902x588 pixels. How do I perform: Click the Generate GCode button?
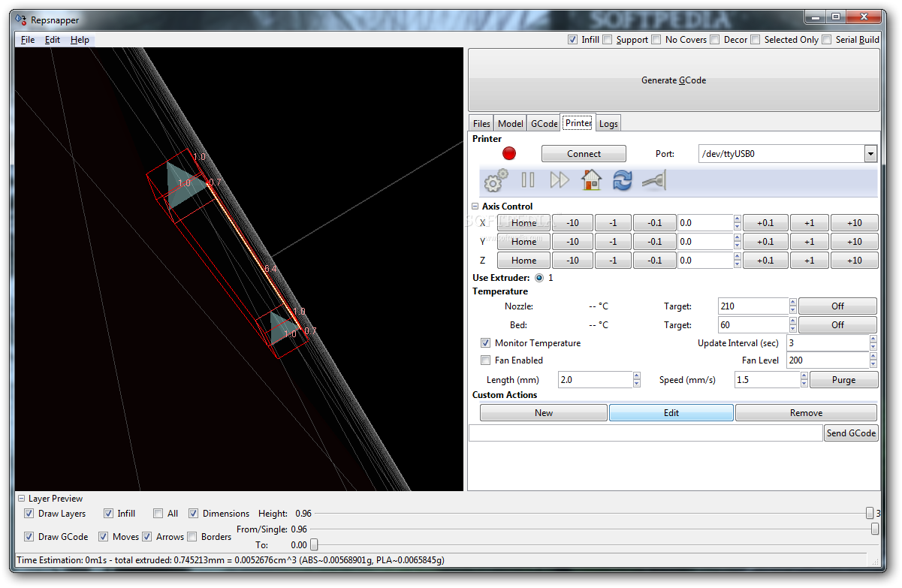pyautogui.click(x=674, y=80)
